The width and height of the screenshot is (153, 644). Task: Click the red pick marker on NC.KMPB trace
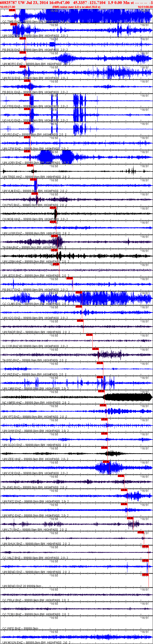click(x=101, y=391)
